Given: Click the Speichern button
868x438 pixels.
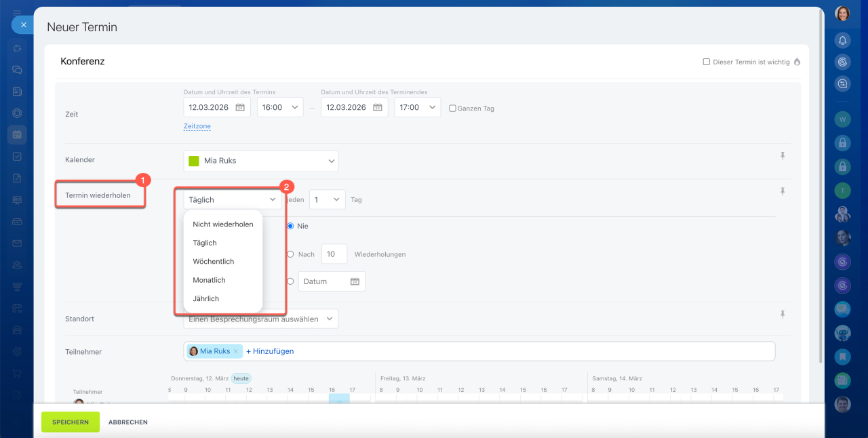Looking at the screenshot, I should pyautogui.click(x=71, y=422).
